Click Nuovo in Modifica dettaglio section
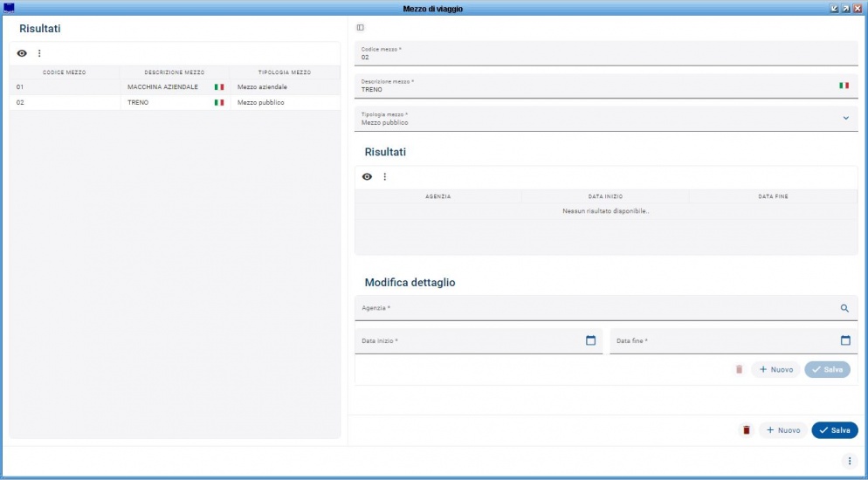868x480 pixels. click(775, 369)
